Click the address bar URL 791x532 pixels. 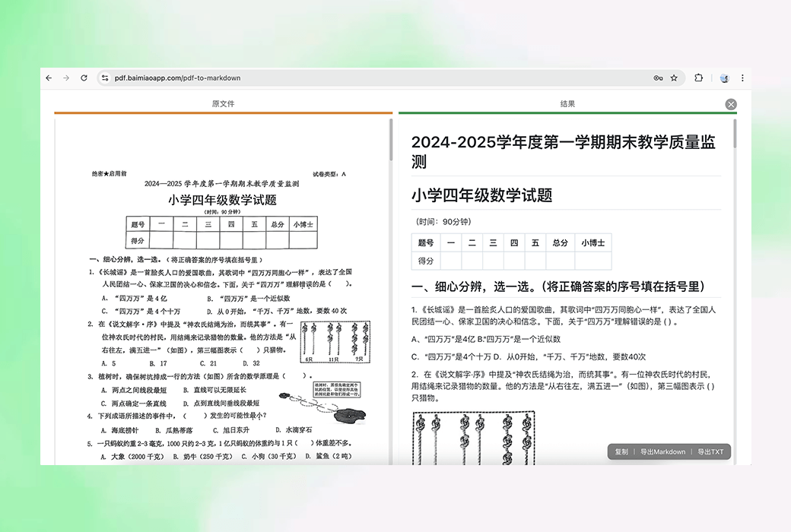tap(177, 78)
